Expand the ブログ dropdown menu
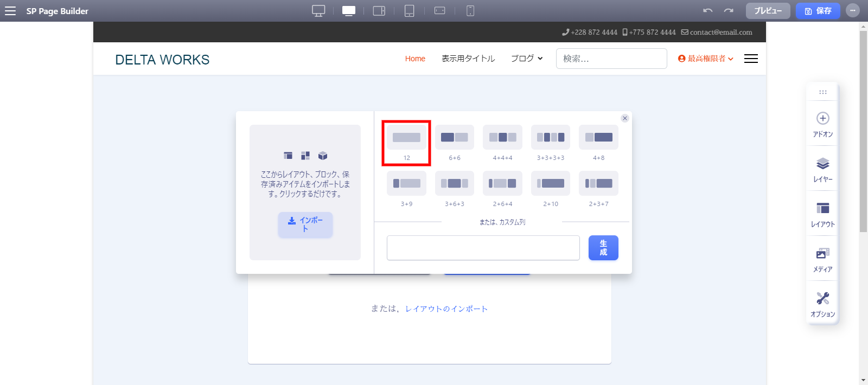Image resolution: width=868 pixels, height=385 pixels. [x=526, y=59]
